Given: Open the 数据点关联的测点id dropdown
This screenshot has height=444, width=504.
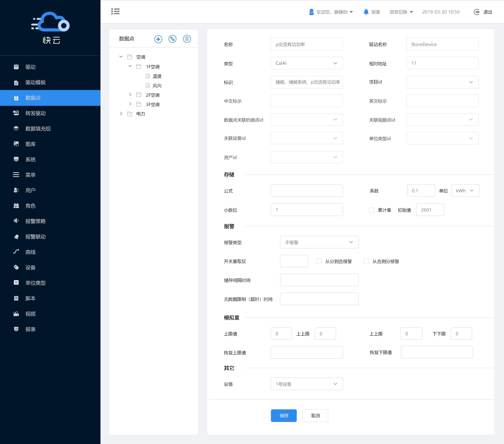Looking at the screenshot, I should click(x=306, y=120).
